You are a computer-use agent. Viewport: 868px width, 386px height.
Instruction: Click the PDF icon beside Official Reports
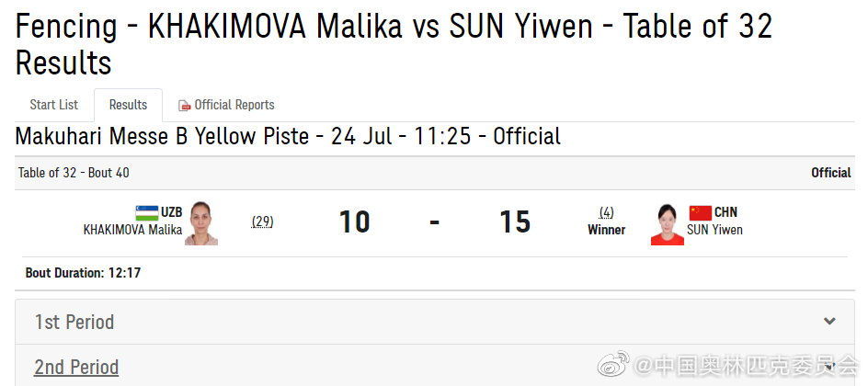(x=184, y=106)
